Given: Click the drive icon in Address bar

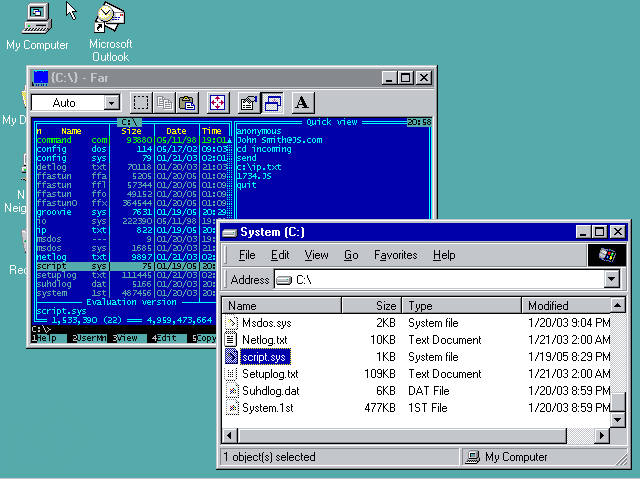Looking at the screenshot, I should (x=284, y=280).
